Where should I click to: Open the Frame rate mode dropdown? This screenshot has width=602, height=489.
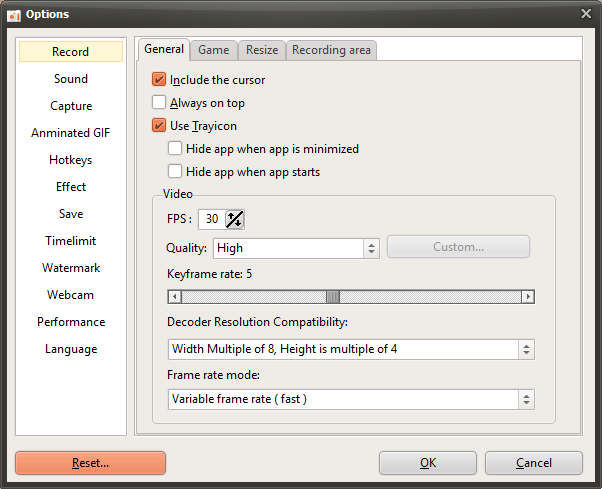(350, 399)
